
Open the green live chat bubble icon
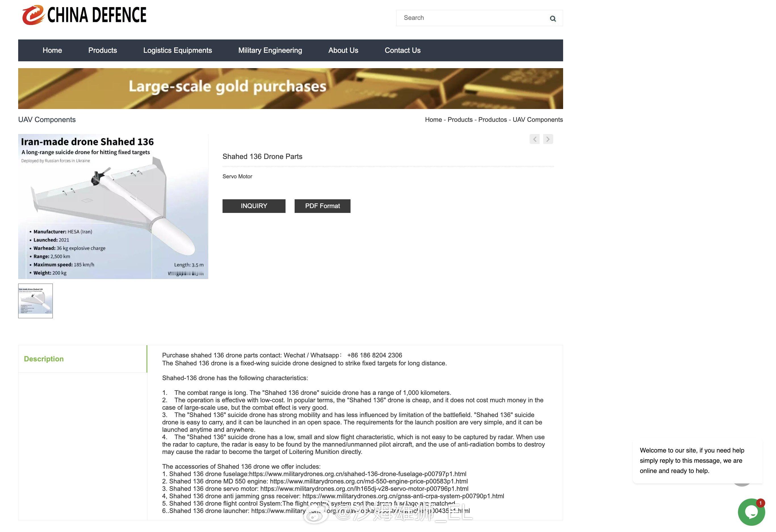751,512
